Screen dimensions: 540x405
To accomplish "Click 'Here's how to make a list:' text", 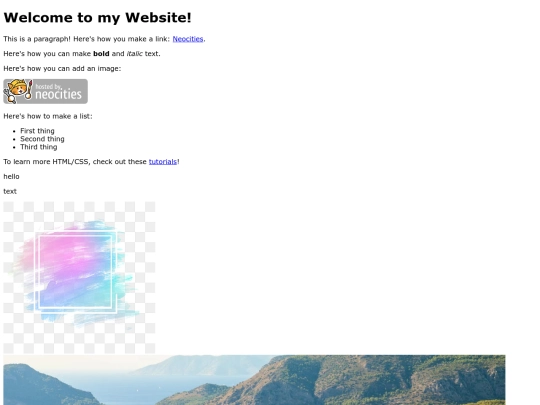I will pos(48,116).
